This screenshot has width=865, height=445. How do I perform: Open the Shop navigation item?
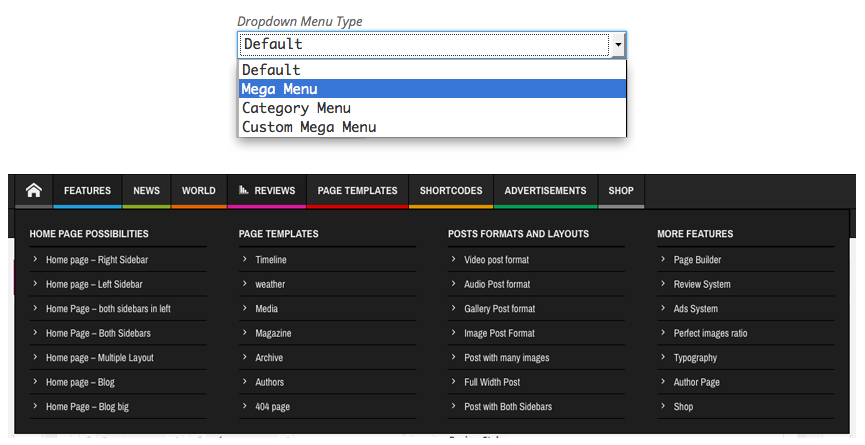click(x=621, y=191)
